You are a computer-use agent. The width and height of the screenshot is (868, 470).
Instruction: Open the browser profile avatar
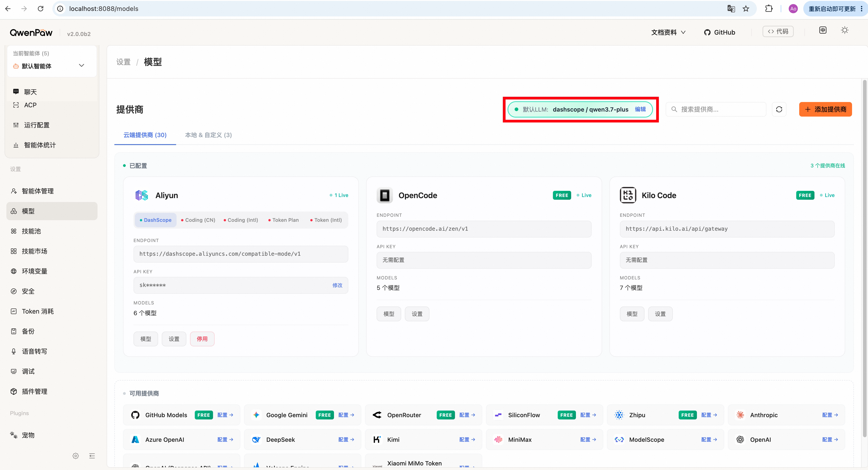793,9
